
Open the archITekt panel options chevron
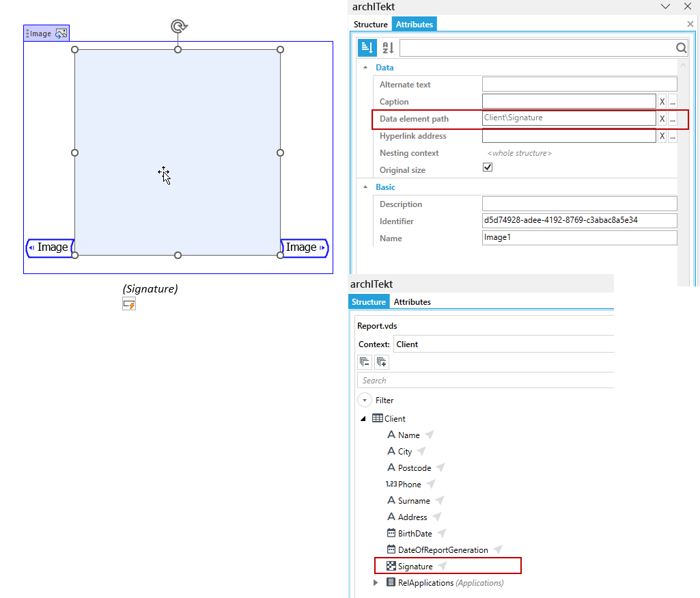[x=665, y=6]
